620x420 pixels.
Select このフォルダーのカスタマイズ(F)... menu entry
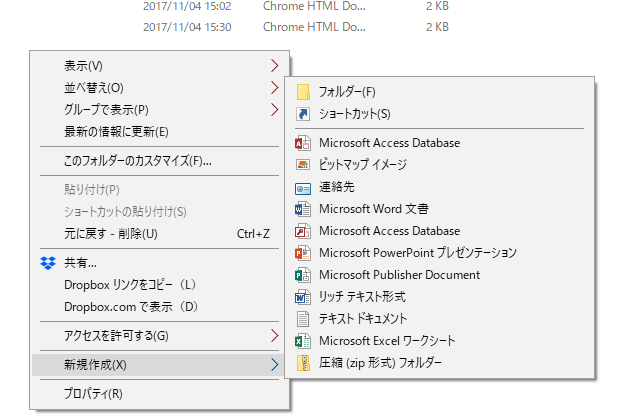[x=138, y=160]
